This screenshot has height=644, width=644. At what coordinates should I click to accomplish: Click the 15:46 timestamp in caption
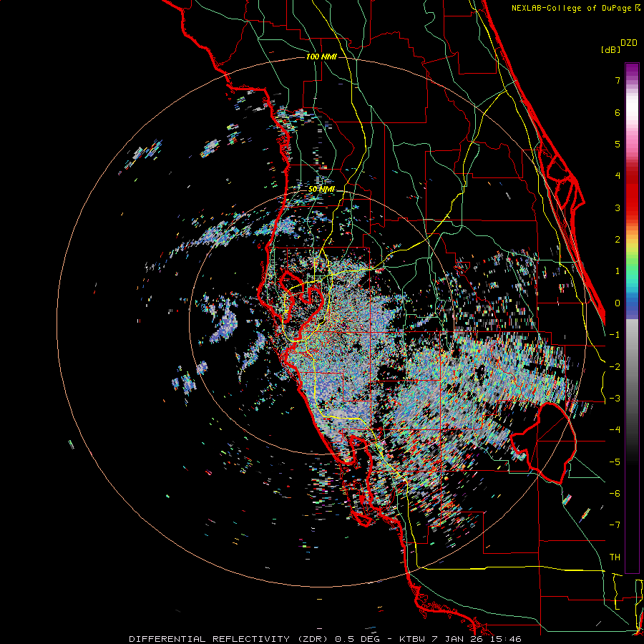point(504,639)
